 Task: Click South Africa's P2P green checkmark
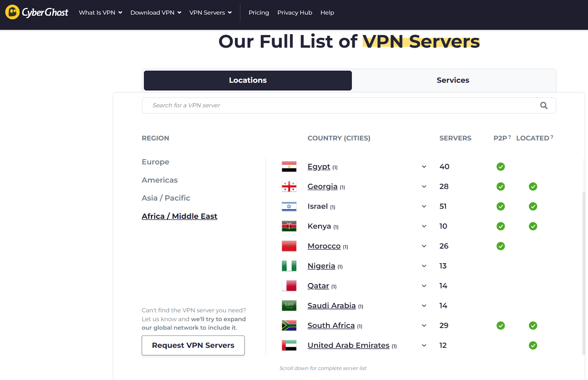pos(501,325)
